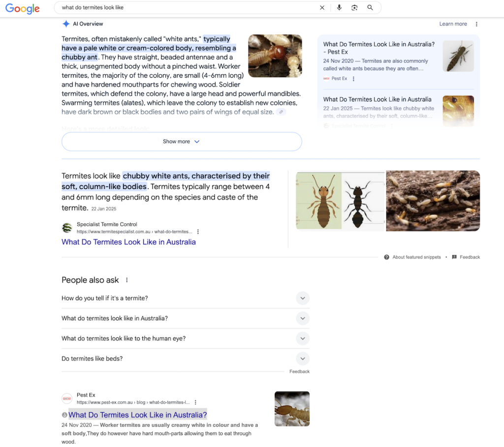Open the Pest Ex result termite thumbnail
This screenshot has width=504, height=447.
pos(292,409)
